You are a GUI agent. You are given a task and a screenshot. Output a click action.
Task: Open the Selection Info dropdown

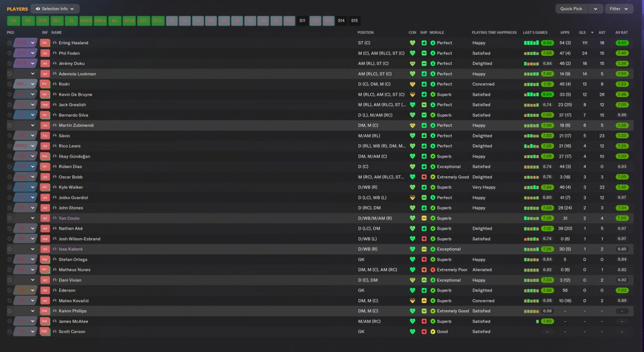click(x=55, y=9)
